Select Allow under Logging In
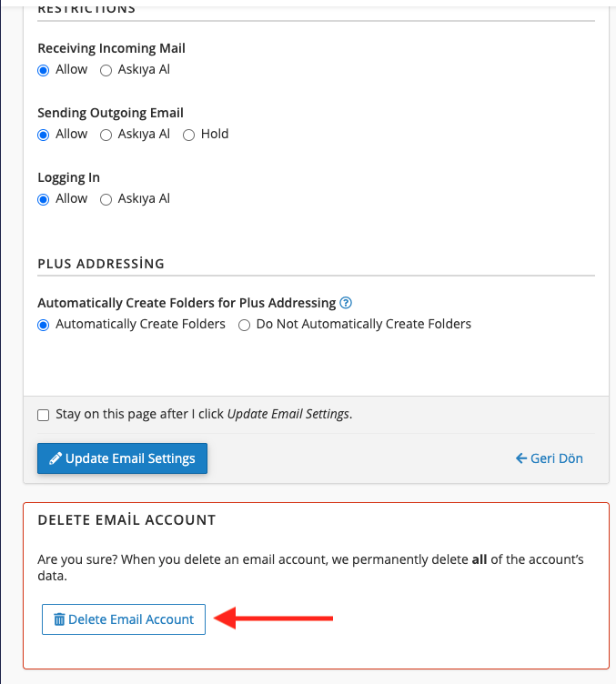616x684 pixels. [x=44, y=199]
